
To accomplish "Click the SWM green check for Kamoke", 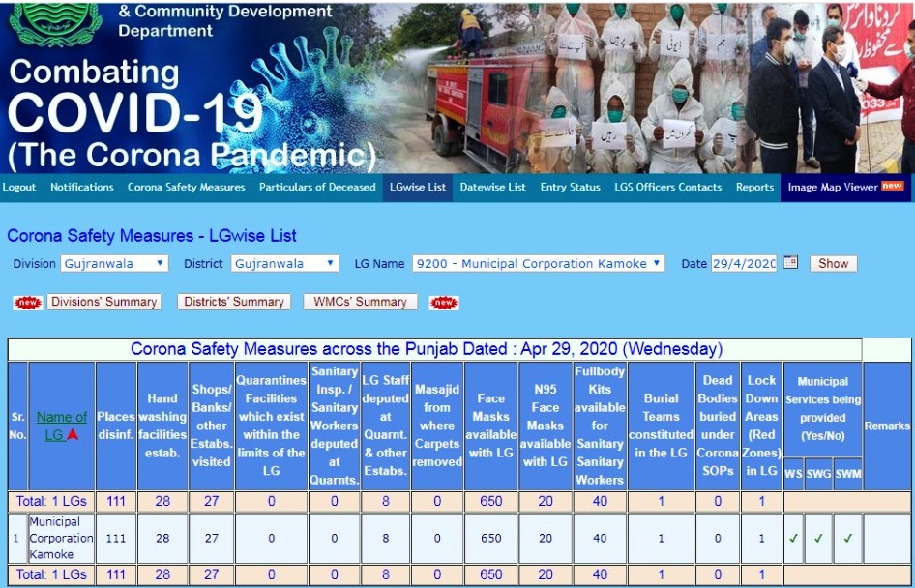I will 848,538.
